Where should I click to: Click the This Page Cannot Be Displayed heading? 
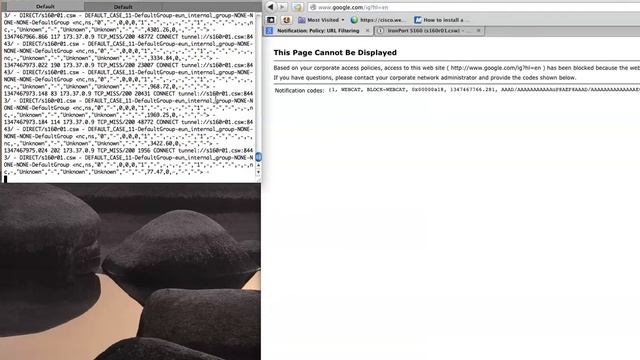pos(335,53)
